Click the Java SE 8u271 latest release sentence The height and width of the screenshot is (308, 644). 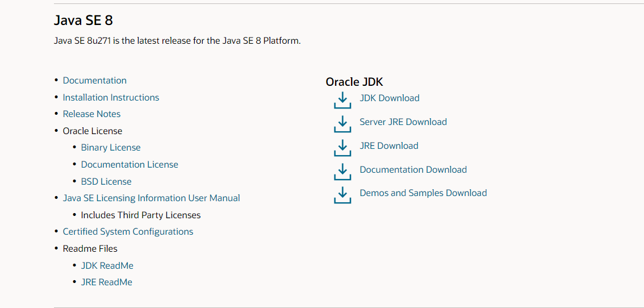(x=177, y=41)
